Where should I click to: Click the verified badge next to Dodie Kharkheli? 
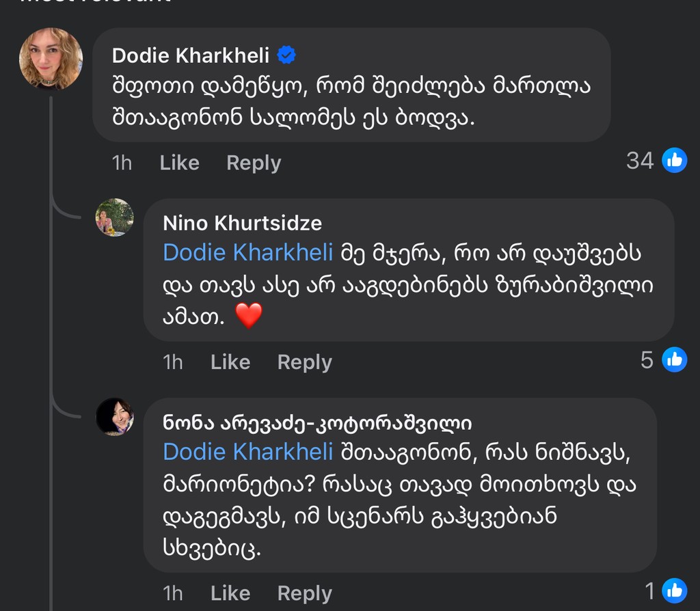[x=288, y=55]
